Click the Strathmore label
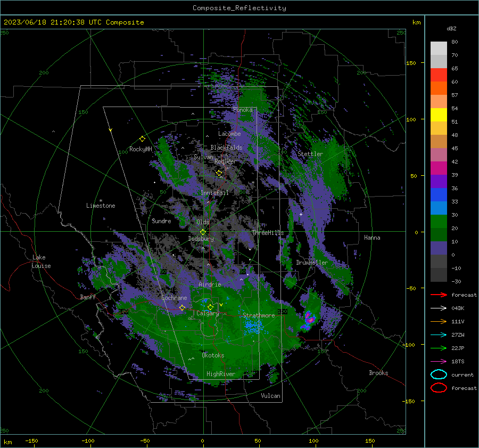Screen dimensions: 479x448 (259, 315)
